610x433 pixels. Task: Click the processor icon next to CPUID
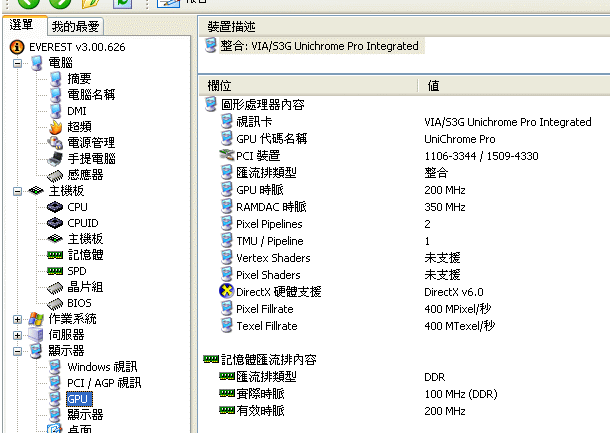click(x=55, y=223)
